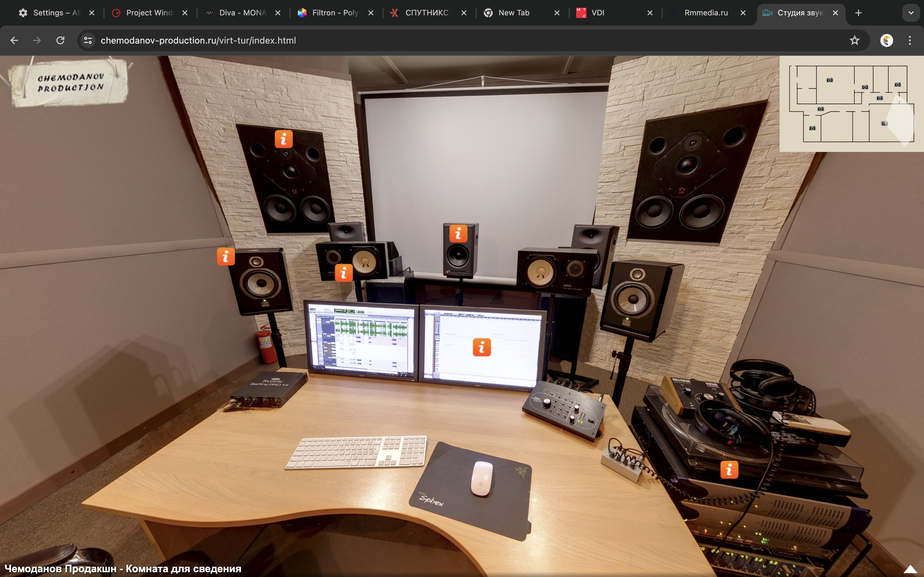924x577 pixels.
Task: Select top-right camera on floor plan map
Action: click(898, 84)
